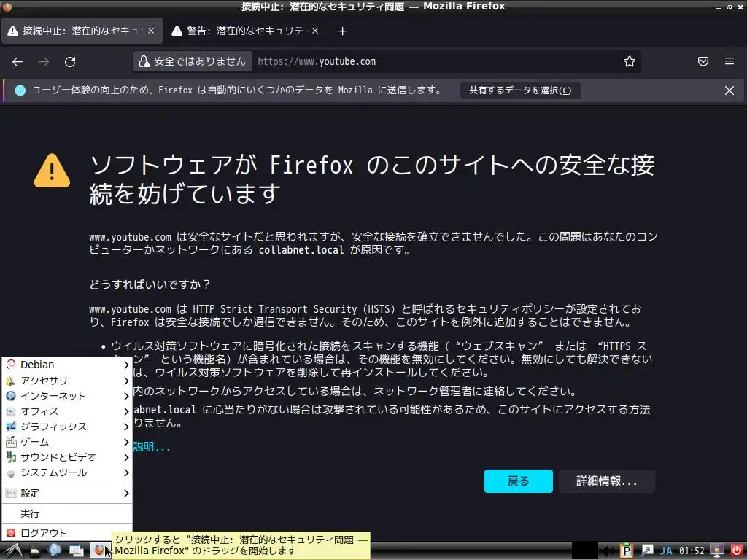
Task: Expand arrow next to オフィス entry
Action: point(126,411)
